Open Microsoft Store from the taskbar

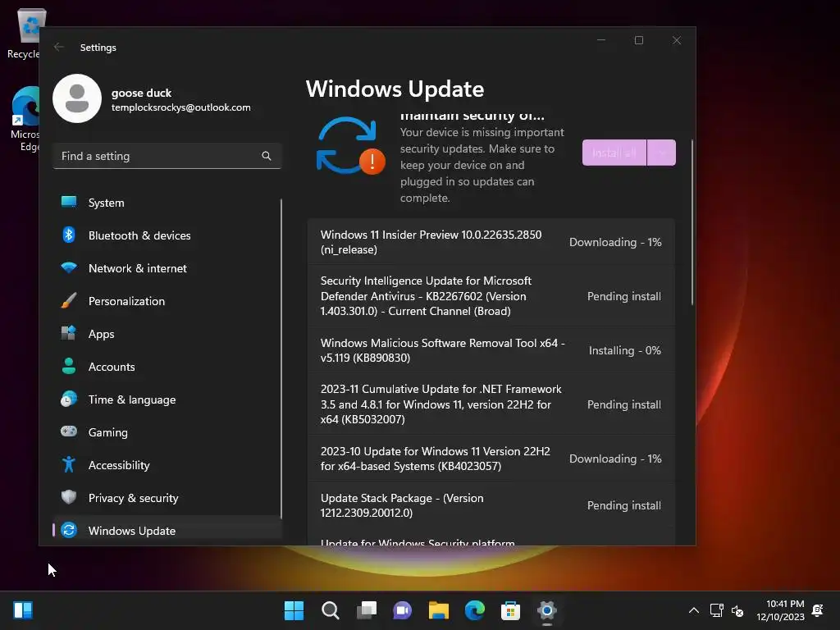[x=510, y=610]
